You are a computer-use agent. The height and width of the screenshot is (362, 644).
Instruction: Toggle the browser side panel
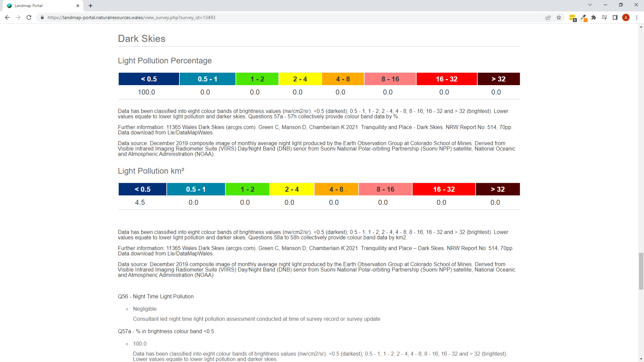[615, 17]
